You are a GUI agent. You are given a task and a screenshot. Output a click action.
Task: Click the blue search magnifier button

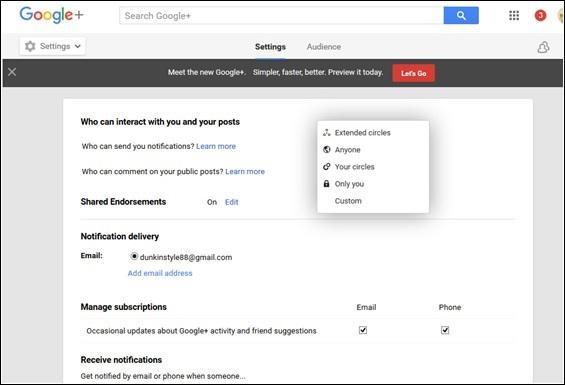pos(461,16)
